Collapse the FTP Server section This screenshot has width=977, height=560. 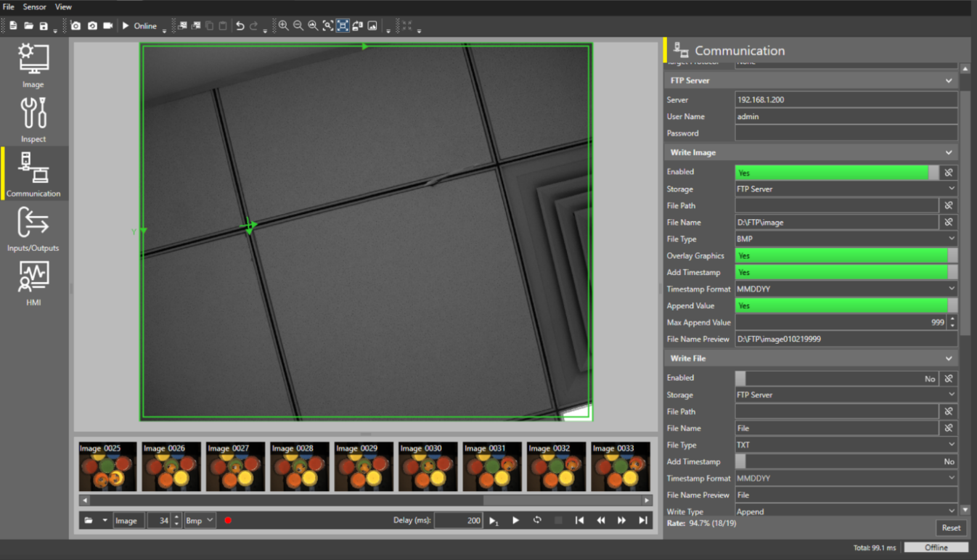pyautogui.click(x=949, y=81)
